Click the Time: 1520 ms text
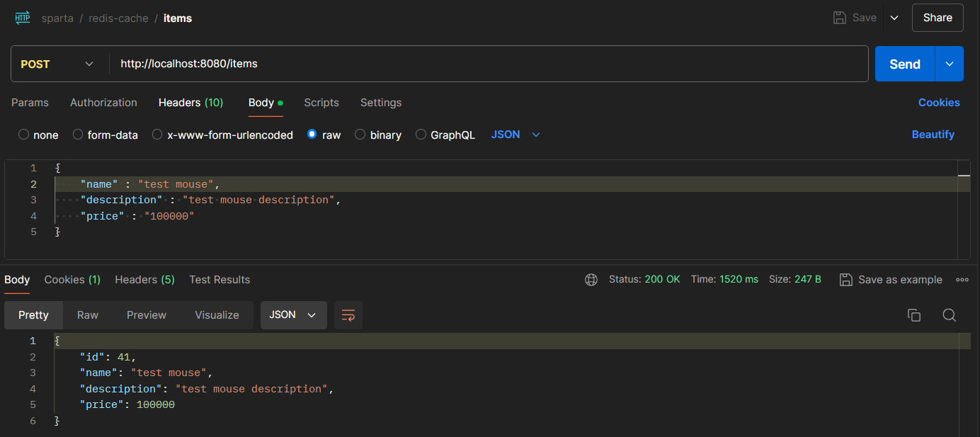The image size is (980, 437). click(x=724, y=280)
